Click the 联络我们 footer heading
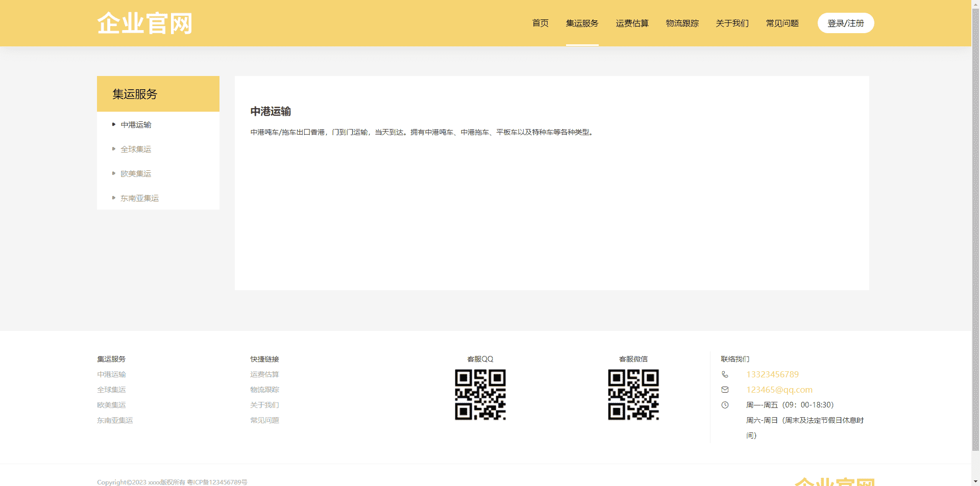The image size is (980, 486). tap(735, 359)
